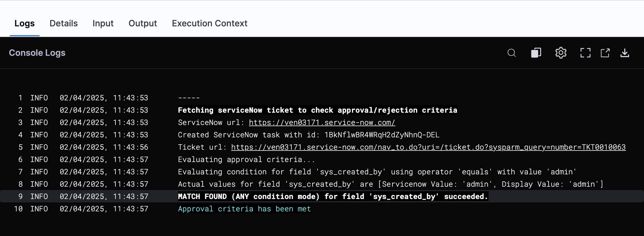This screenshot has width=644, height=236.
Task: Search the console logs
Action: (x=512, y=53)
